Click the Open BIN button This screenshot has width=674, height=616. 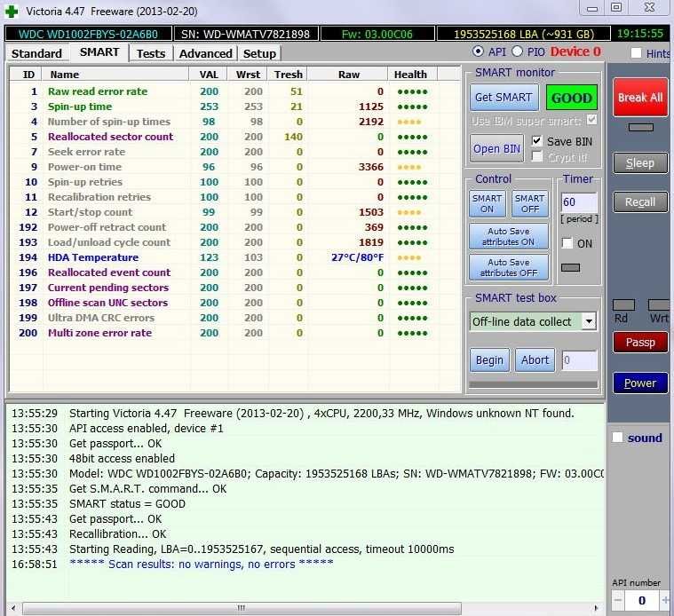[x=496, y=148]
